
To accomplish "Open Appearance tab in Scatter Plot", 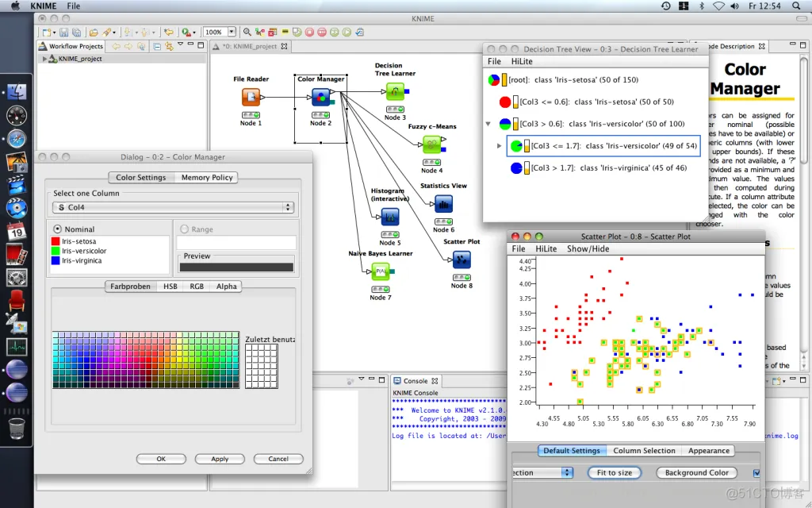I will coord(708,451).
